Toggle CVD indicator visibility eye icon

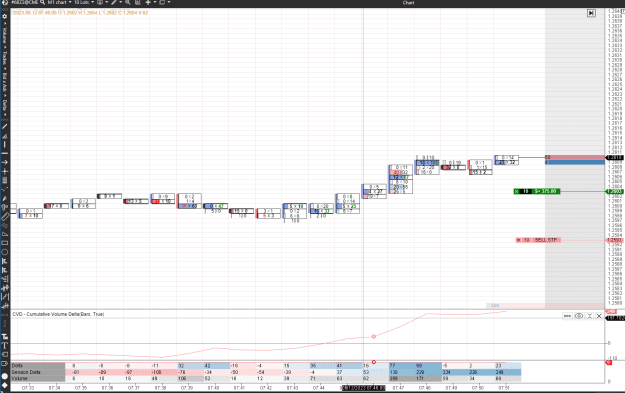click(x=579, y=316)
